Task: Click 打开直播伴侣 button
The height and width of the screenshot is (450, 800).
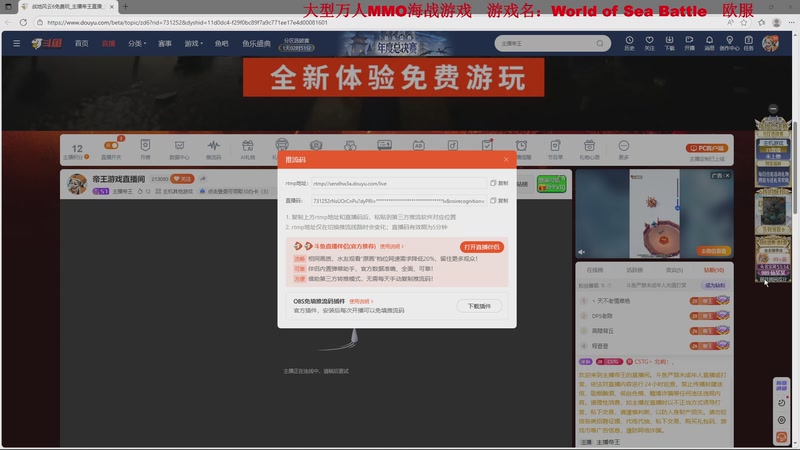Action: [x=482, y=247]
